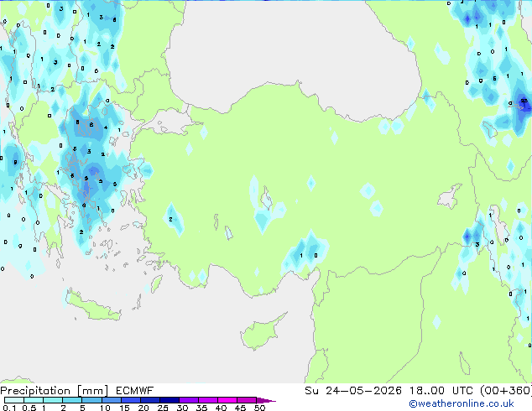Click the "20" legend scale label
532x411 pixels.
[x=143, y=408]
